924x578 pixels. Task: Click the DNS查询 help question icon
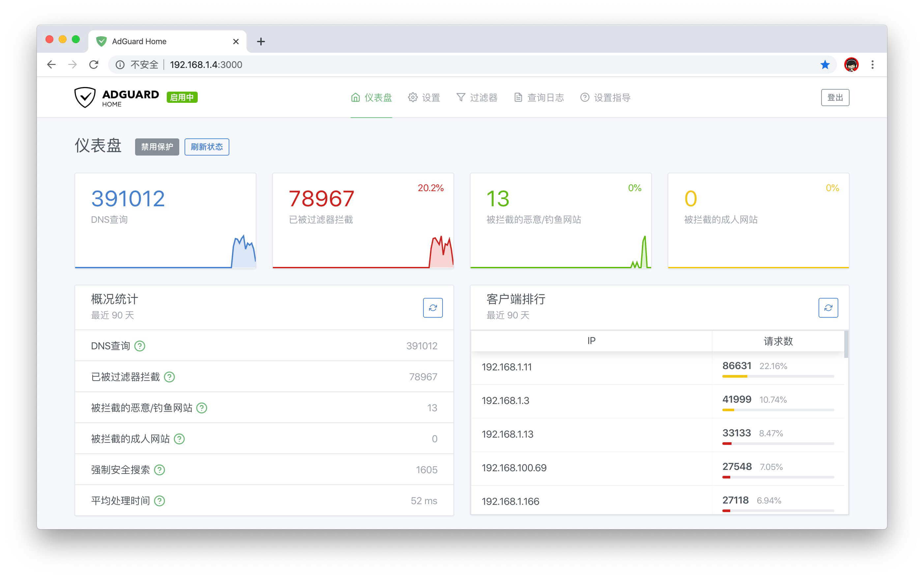(x=140, y=346)
